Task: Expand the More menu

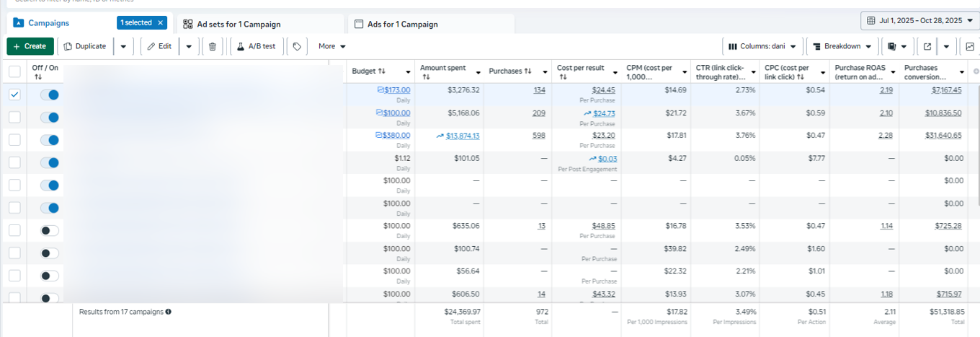Action: (x=332, y=46)
